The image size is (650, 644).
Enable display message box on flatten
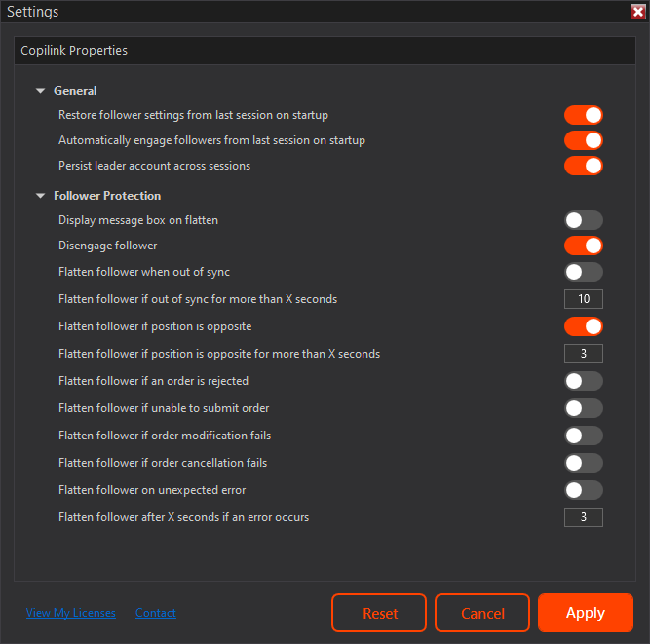583,220
